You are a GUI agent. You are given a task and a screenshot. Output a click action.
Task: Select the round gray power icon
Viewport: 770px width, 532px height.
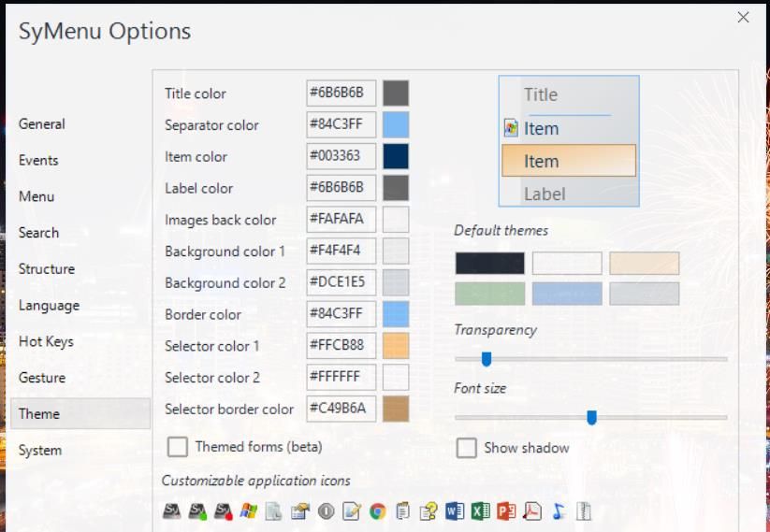pos(327,511)
